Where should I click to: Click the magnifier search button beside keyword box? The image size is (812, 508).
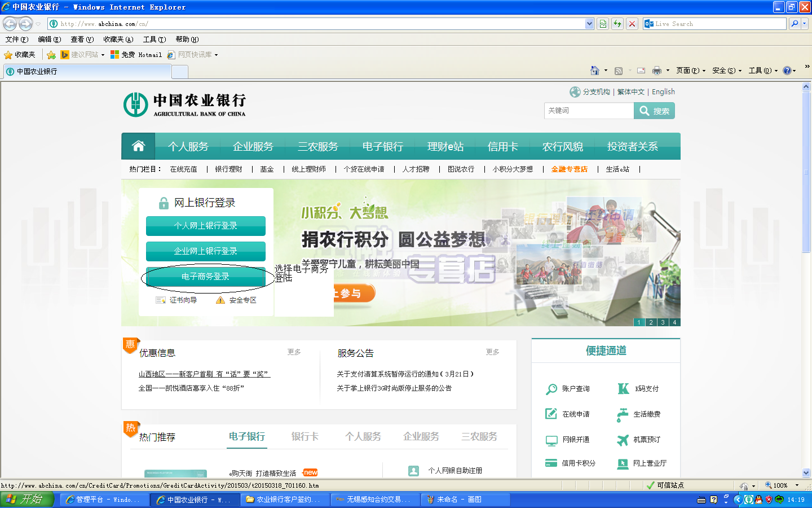[x=654, y=111]
